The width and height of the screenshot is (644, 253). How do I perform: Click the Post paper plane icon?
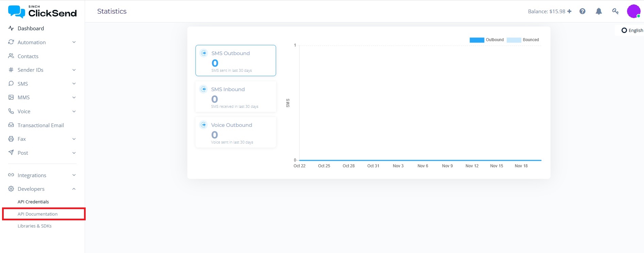(x=11, y=153)
